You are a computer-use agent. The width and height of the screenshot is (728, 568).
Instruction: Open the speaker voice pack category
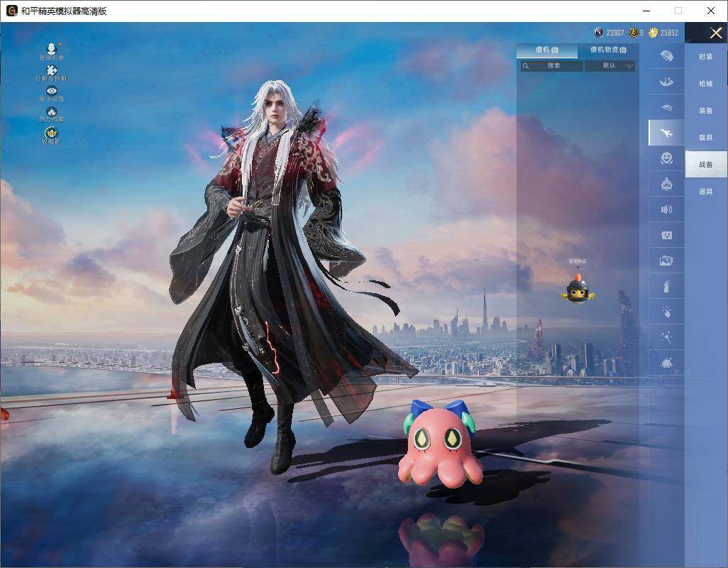pyautogui.click(x=666, y=210)
